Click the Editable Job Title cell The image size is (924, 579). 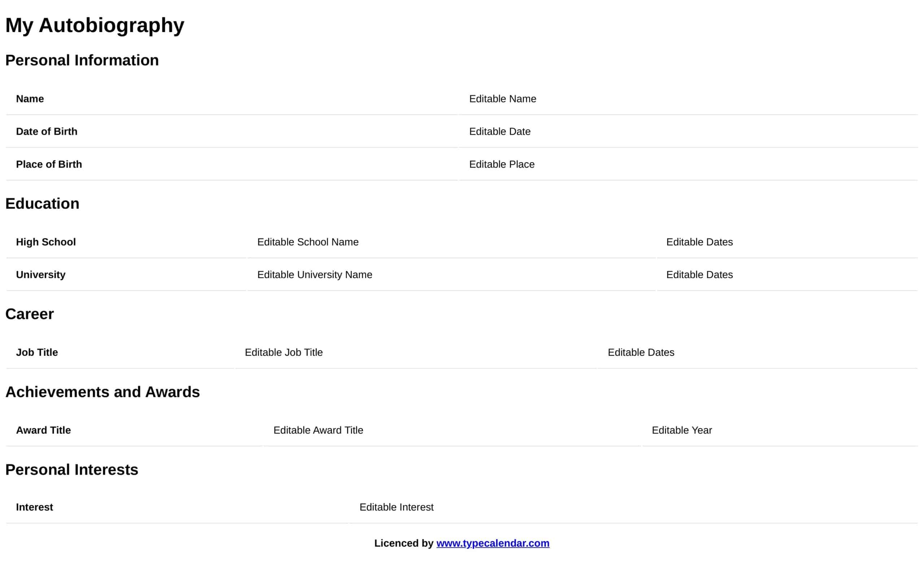tap(283, 352)
